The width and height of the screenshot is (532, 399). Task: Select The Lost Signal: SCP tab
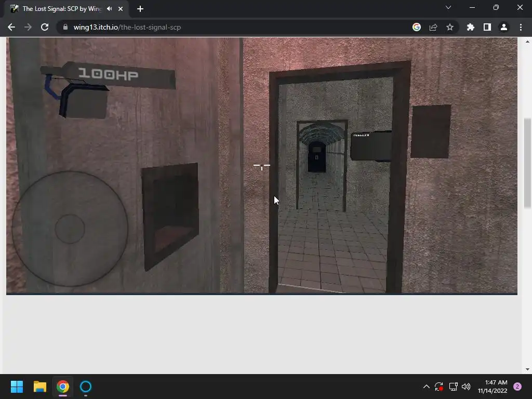click(66, 9)
